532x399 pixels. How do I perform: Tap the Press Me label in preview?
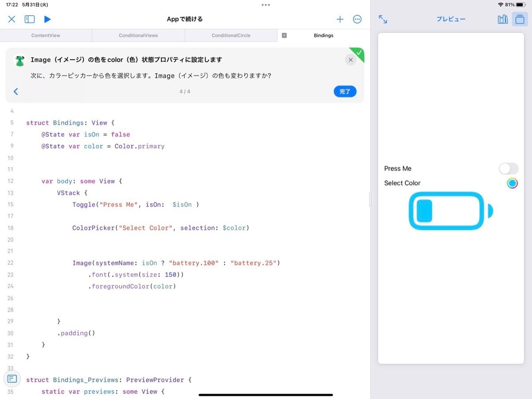click(x=398, y=168)
